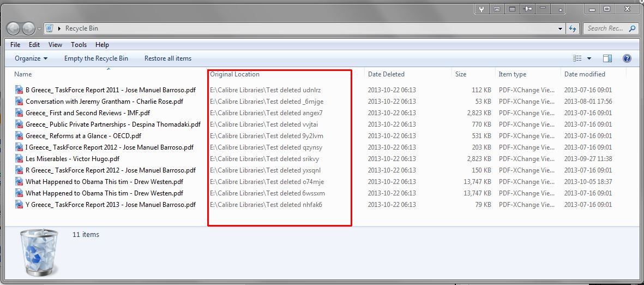Click Restore all items
The height and width of the screenshot is (285, 644).
point(168,58)
